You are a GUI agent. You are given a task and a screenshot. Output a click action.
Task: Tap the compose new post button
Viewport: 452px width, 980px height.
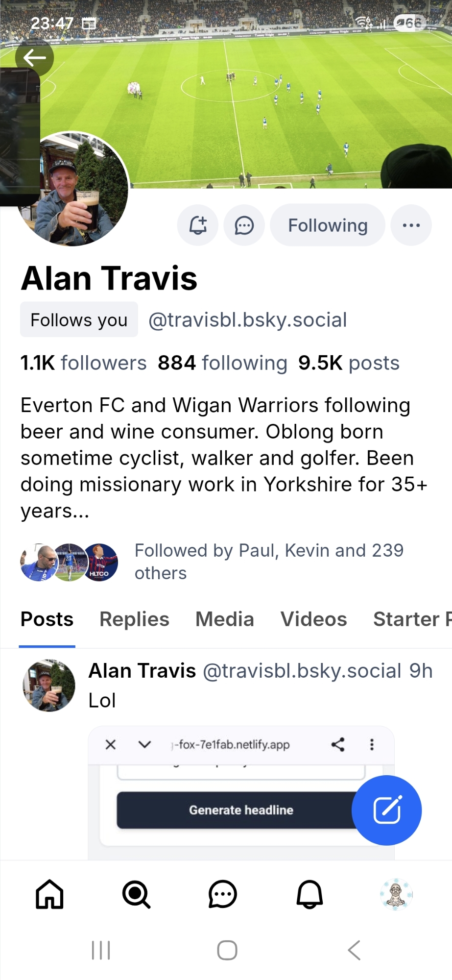pos(386,810)
